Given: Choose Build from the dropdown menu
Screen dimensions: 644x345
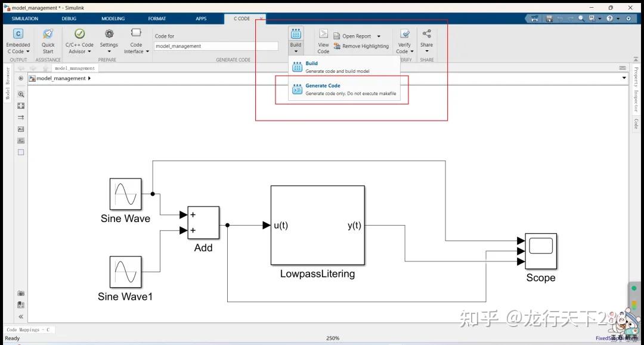Looking at the screenshot, I should pos(344,67).
